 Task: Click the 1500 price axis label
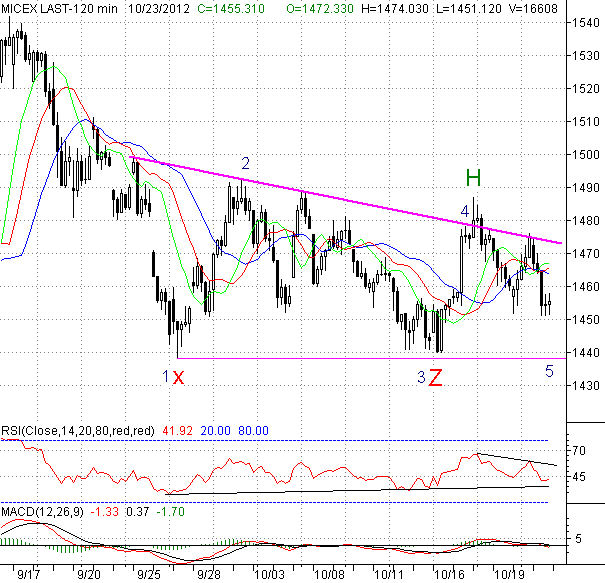(x=585, y=155)
